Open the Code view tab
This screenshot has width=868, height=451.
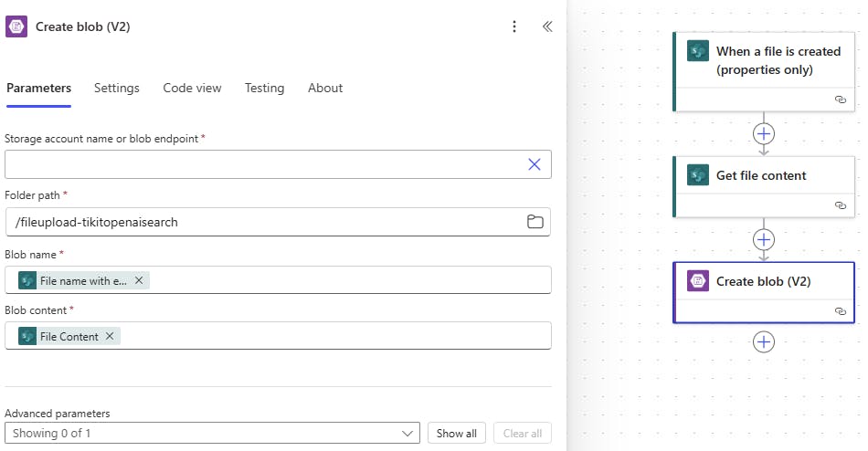(192, 89)
